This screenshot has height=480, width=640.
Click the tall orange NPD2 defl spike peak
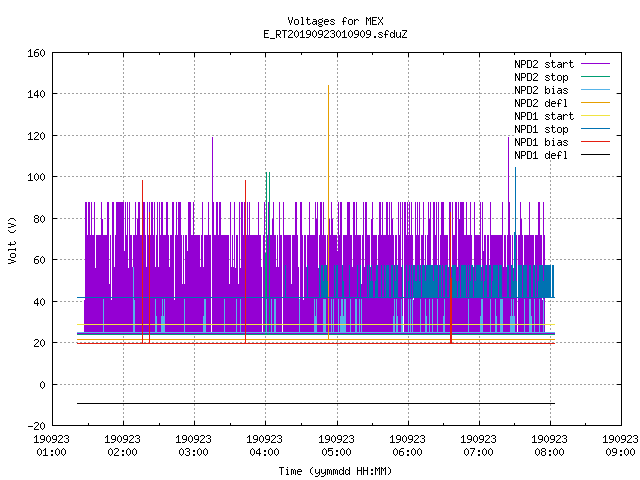click(x=328, y=86)
